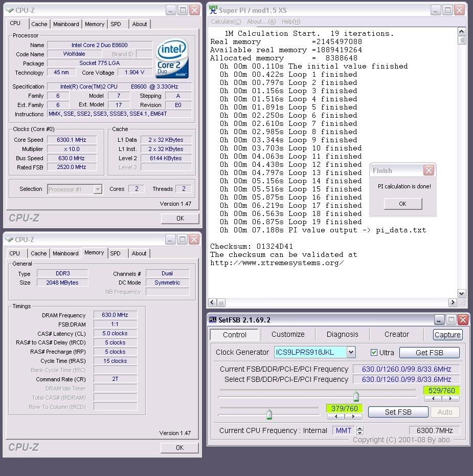Open SPD tab in bottom CPU-Z window
This screenshot has height=476, width=473.
(x=115, y=253)
